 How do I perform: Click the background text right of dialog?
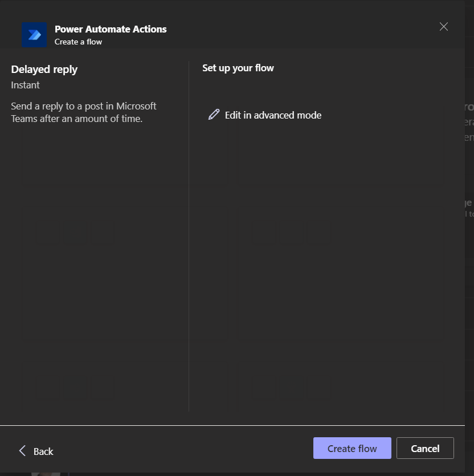click(469, 123)
